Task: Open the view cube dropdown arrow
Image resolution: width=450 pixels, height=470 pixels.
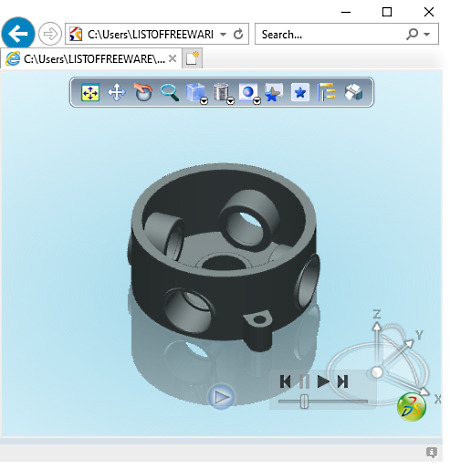Action: pyautogui.click(x=204, y=101)
